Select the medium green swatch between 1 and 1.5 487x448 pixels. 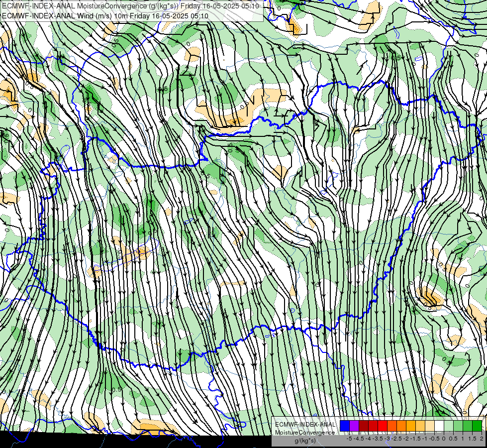click(468, 426)
